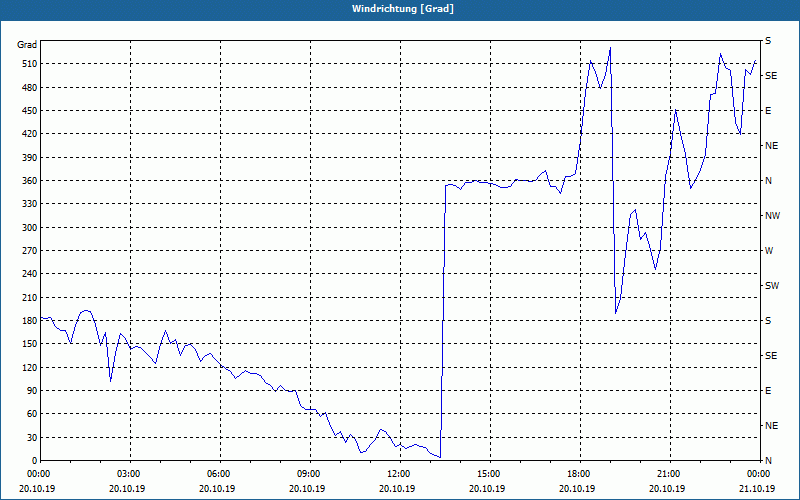The width and height of the screenshot is (800, 500).
Task: Click the 120 degree axis label
Action: (29, 367)
